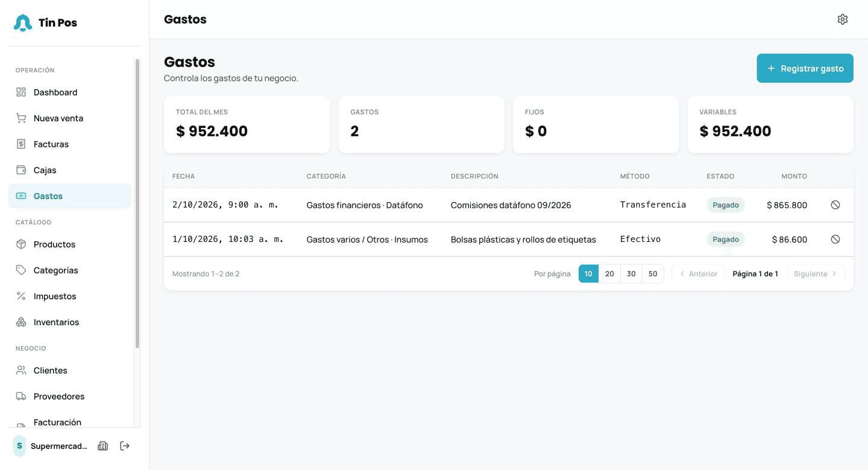Switch business via building icon

(x=103, y=446)
